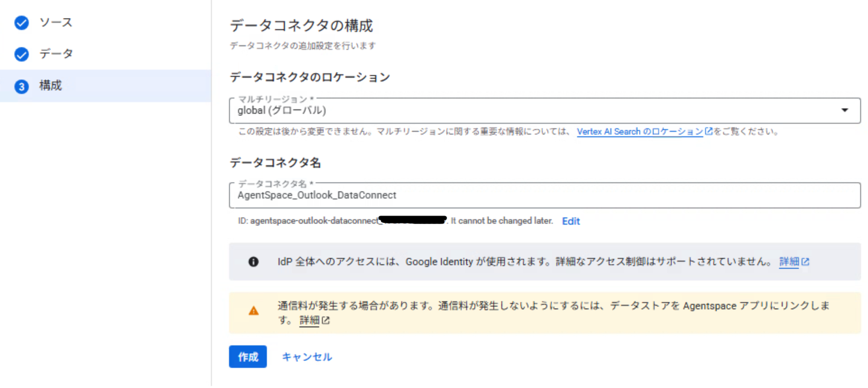
Task: Click 詳細 in the IdP access notice
Action: click(789, 261)
